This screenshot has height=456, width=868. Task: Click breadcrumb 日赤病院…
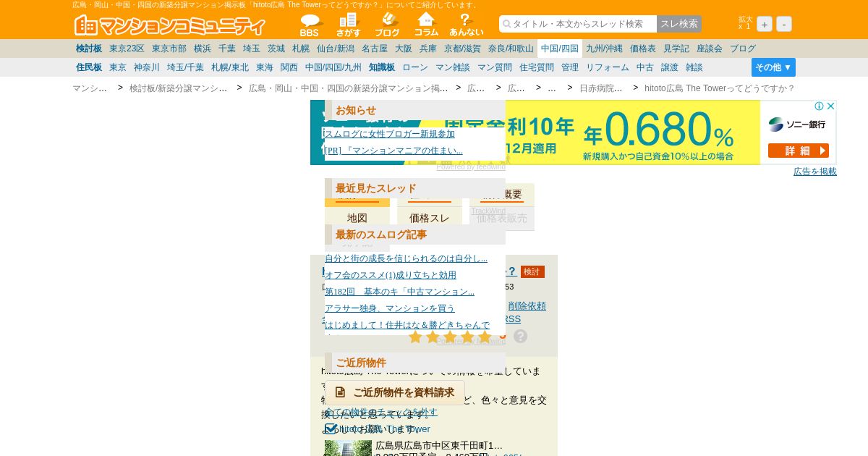tap(601, 88)
